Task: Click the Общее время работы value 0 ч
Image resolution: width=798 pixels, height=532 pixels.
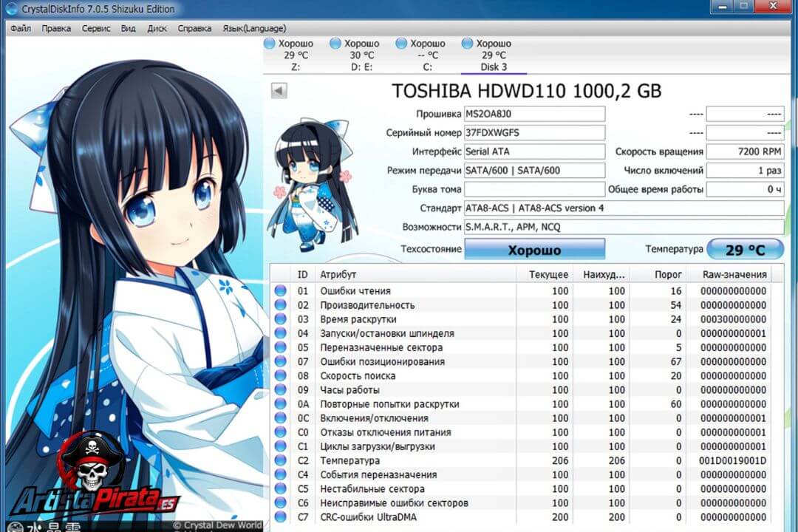Action: [745, 189]
